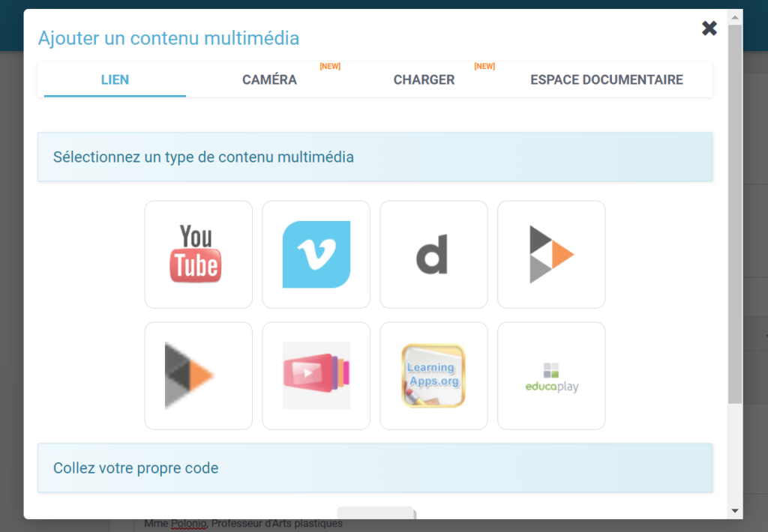This screenshot has height=532, width=768.
Task: Click the NEW badge beside CHARGER
Action: (484, 67)
